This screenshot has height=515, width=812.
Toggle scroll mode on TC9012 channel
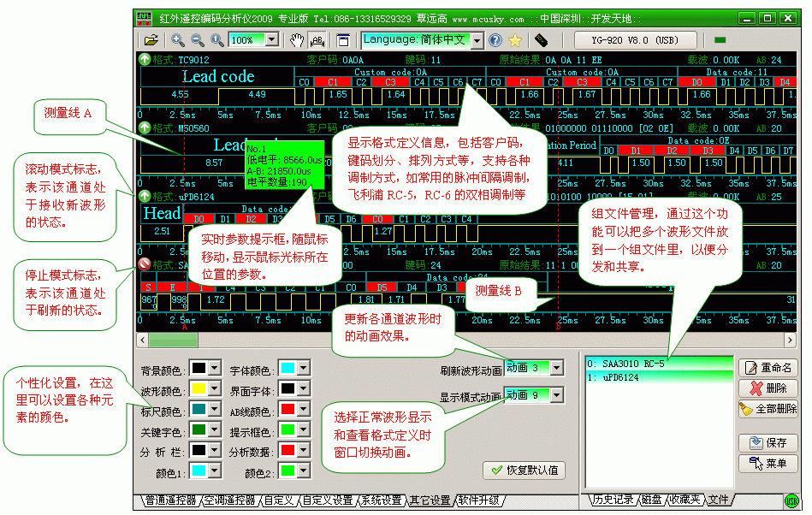click(x=145, y=60)
